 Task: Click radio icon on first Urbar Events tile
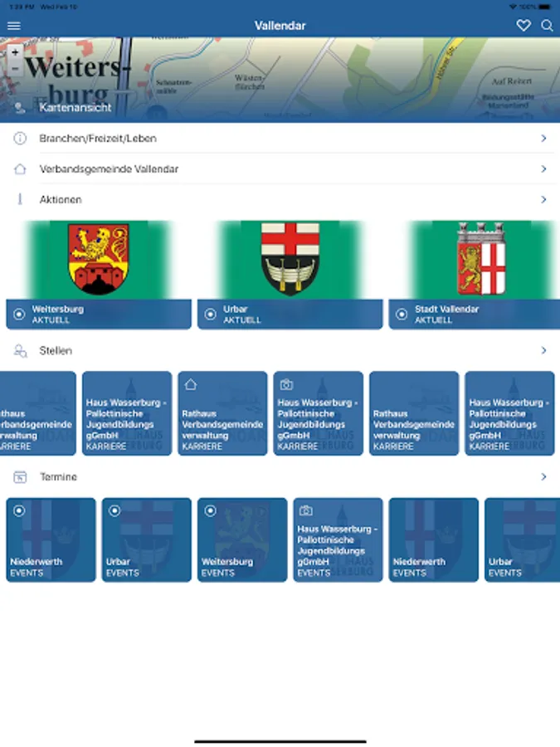coord(114,511)
